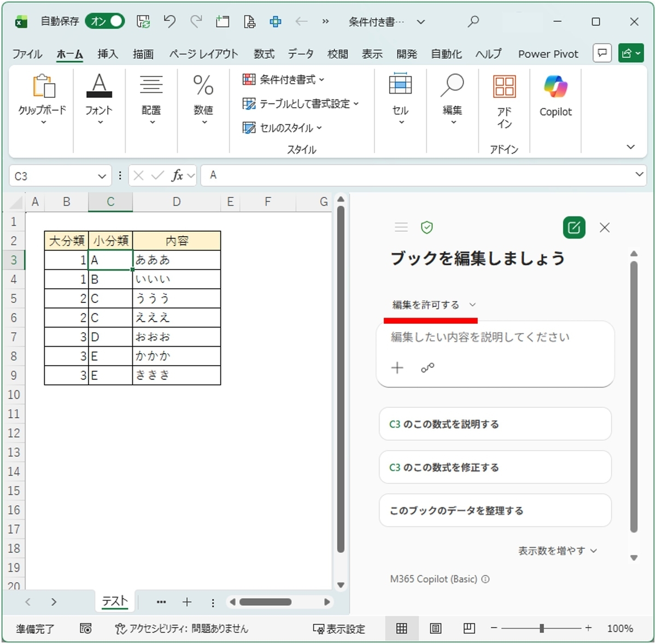656x644 pixels.
Task: Undo the last action
Action: pyautogui.click(x=169, y=21)
